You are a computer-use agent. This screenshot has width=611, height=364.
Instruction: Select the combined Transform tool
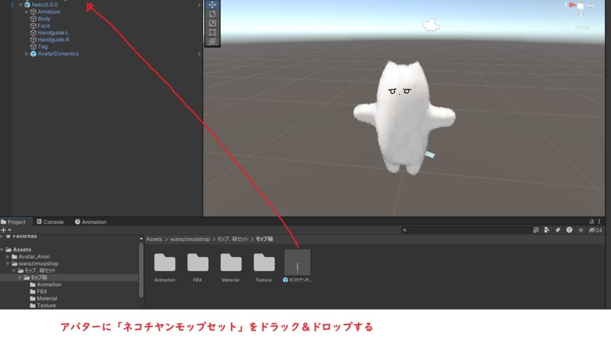[212, 42]
